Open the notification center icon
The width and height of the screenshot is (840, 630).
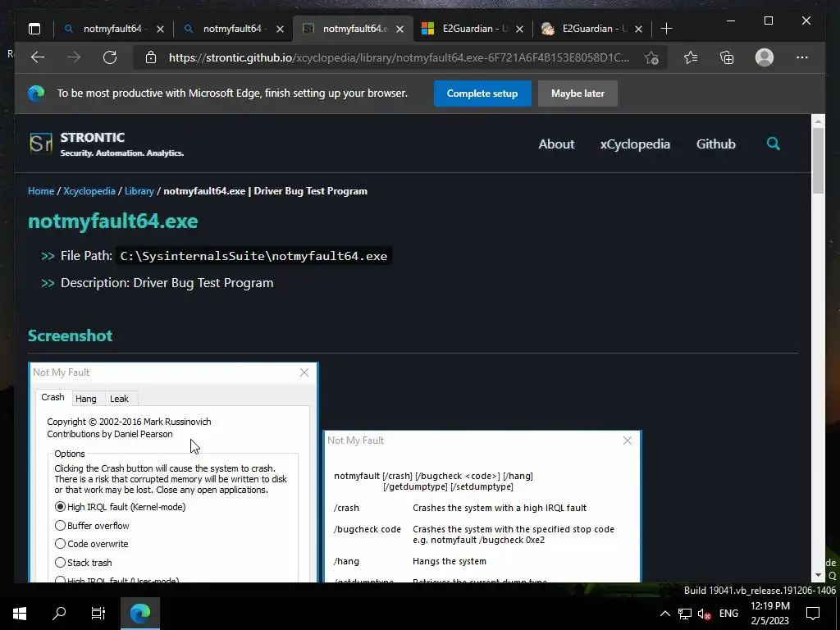tap(813, 614)
